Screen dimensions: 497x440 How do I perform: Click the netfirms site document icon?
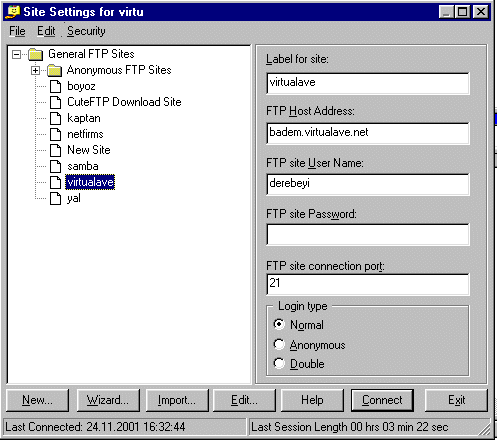pos(55,134)
